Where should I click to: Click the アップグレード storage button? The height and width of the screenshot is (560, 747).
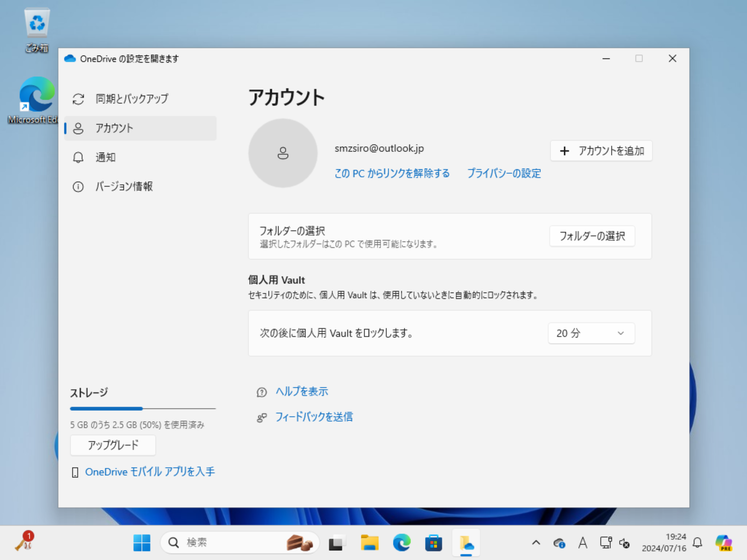coord(113,445)
